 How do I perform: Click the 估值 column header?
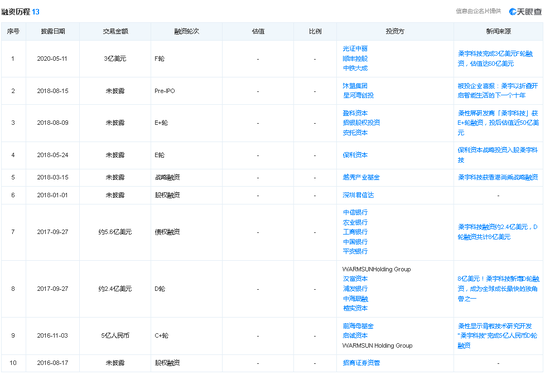click(258, 31)
